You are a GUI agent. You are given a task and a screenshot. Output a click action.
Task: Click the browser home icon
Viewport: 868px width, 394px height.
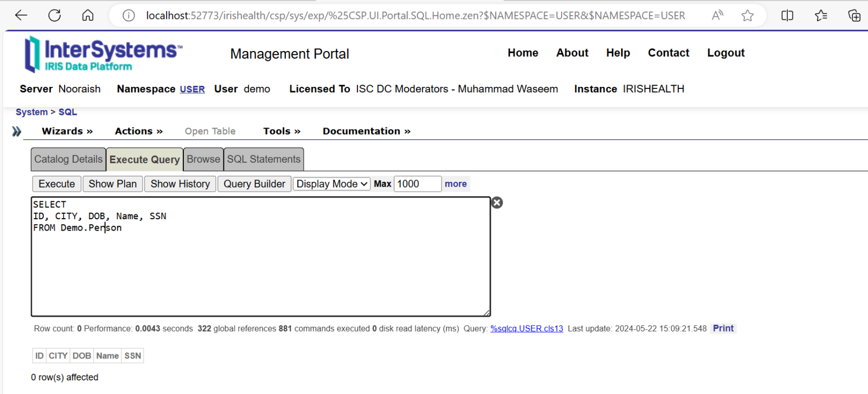[x=88, y=15]
